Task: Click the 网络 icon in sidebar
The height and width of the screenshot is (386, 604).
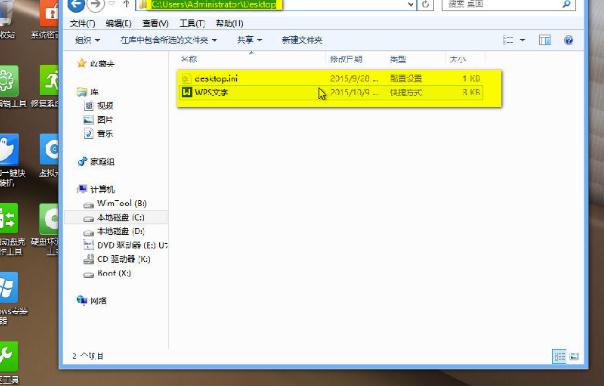Action: (82, 300)
